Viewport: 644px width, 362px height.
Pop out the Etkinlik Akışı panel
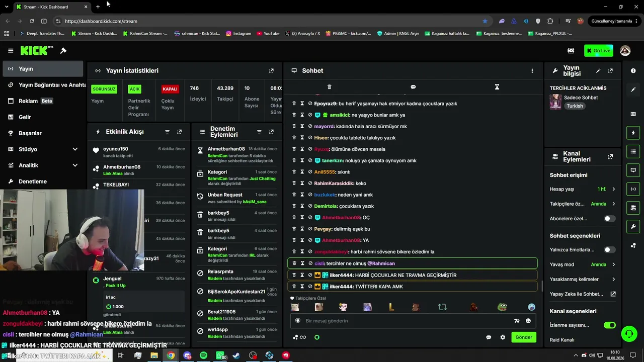[180, 132]
